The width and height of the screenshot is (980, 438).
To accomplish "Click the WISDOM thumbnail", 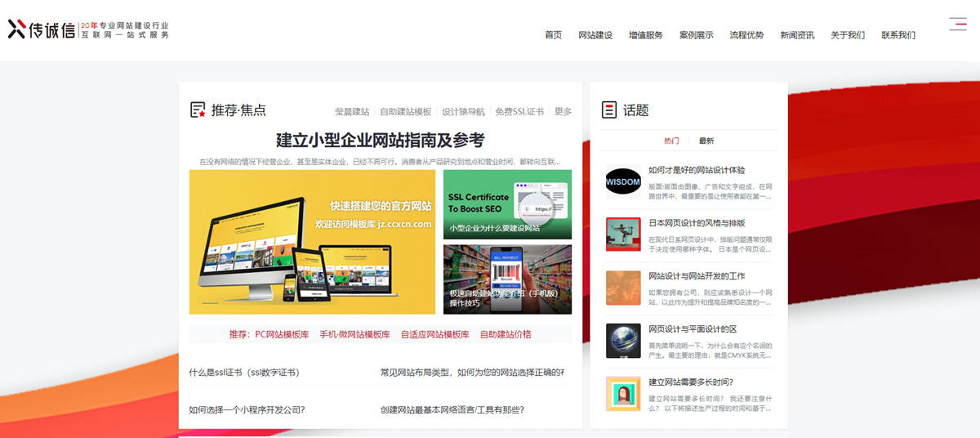I will 623,181.
